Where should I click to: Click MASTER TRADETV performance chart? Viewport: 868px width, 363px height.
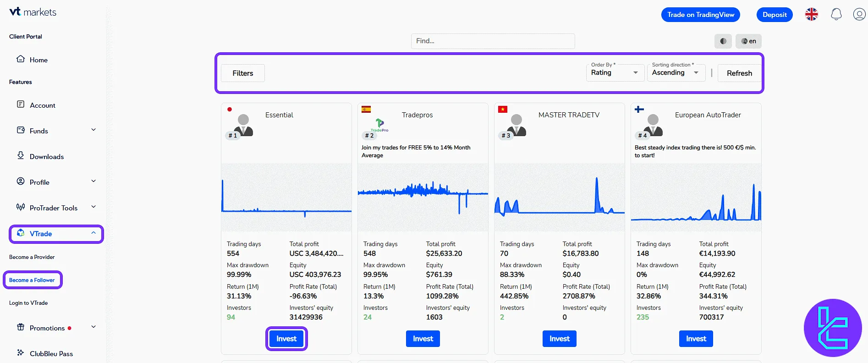coord(560,197)
